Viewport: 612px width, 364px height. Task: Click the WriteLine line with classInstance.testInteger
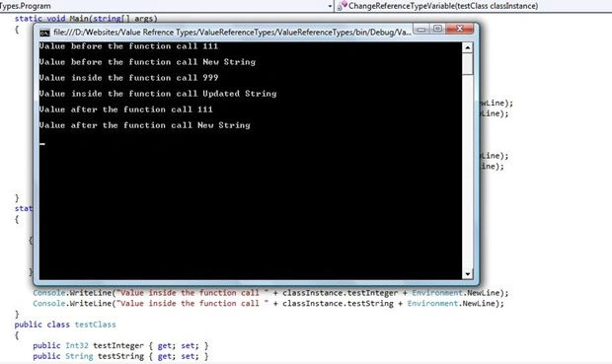(x=270, y=293)
